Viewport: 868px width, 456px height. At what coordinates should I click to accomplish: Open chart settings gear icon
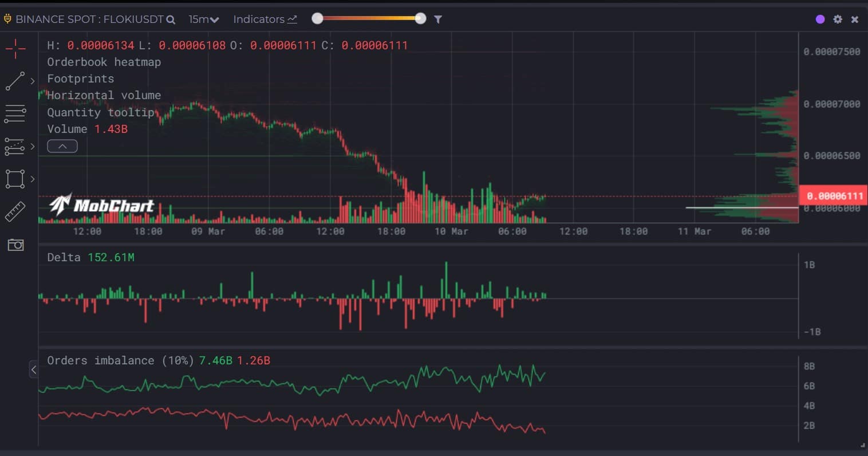(x=838, y=19)
